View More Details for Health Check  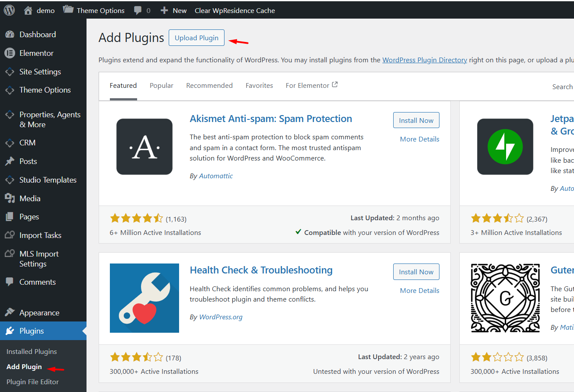click(x=420, y=291)
